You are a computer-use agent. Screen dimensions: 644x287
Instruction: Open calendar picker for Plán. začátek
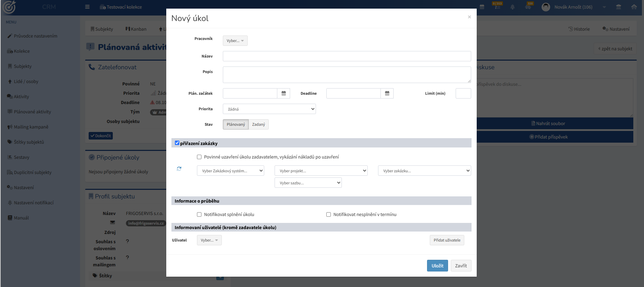pyautogui.click(x=284, y=93)
